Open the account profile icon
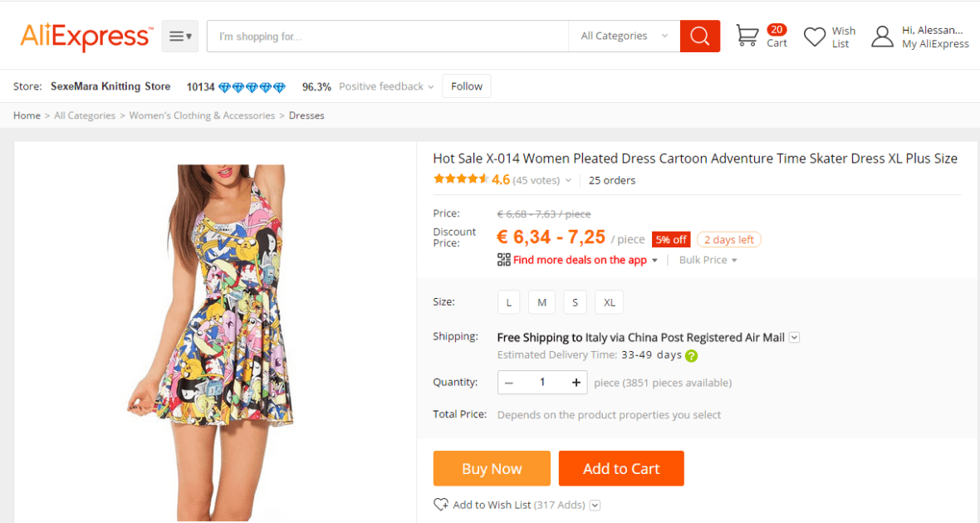980x523 pixels. pos(882,37)
